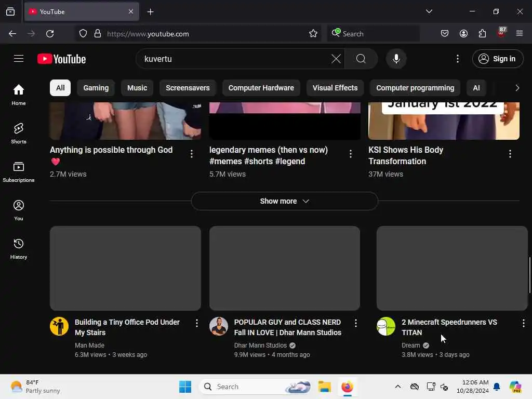This screenshot has width=532, height=399.
Task: Open the YouTube hamburger guide menu
Action: tap(19, 59)
